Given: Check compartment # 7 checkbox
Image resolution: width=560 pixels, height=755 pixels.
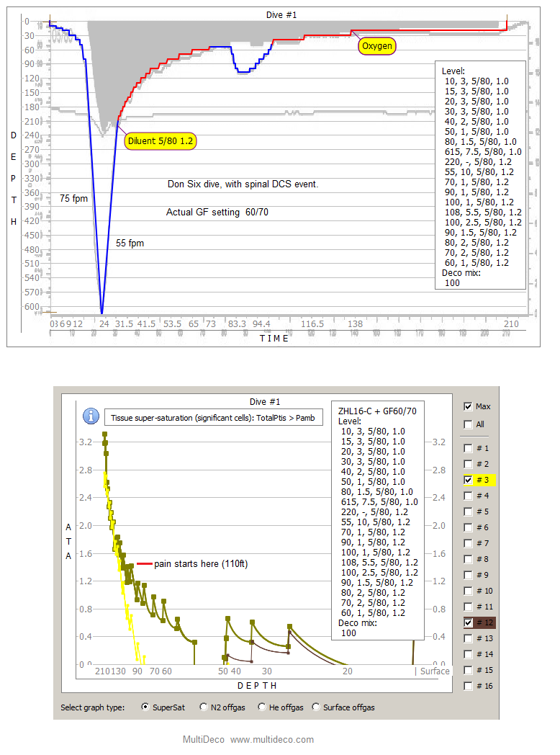Looking at the screenshot, I should [x=468, y=544].
